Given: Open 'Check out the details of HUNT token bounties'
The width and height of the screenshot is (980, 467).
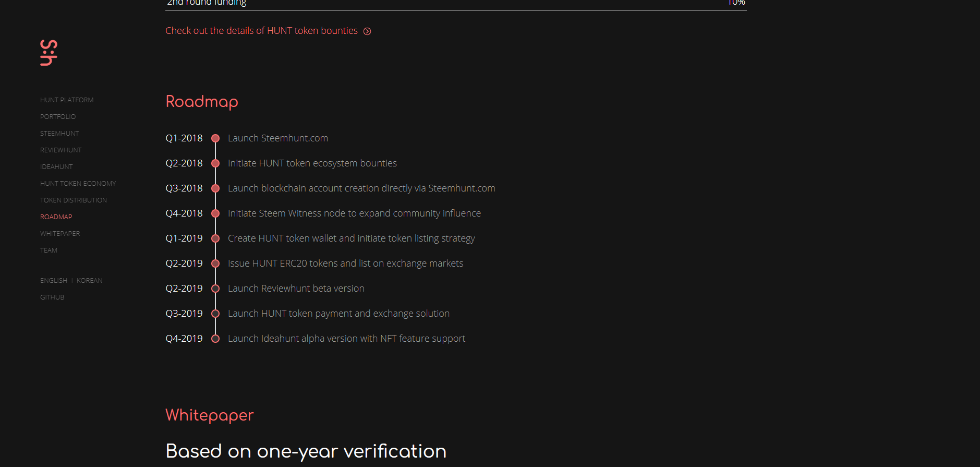Looking at the screenshot, I should [262, 31].
